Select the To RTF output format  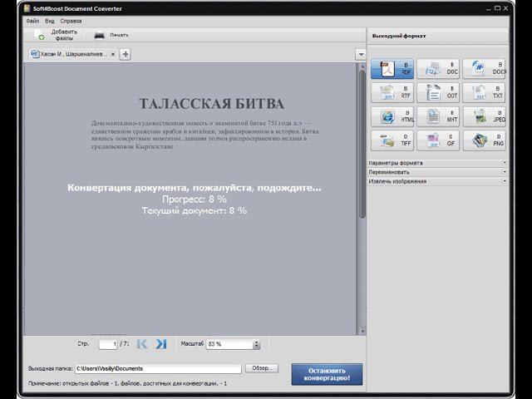392,92
